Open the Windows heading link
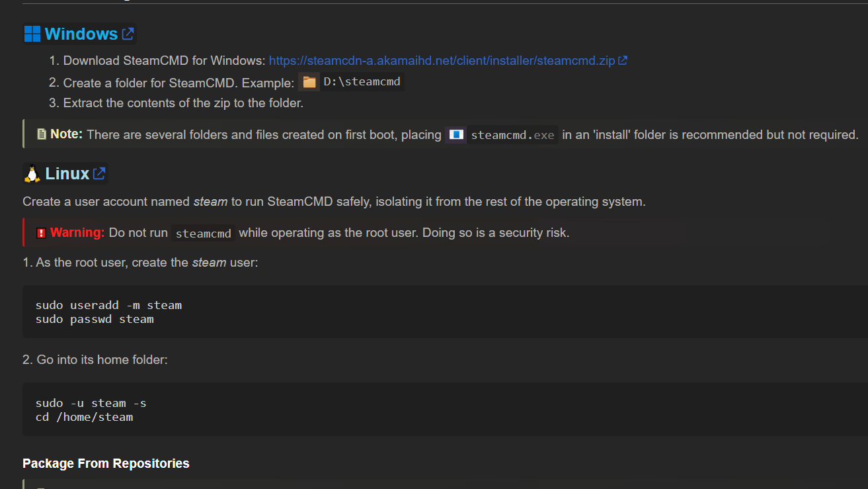 coord(81,34)
